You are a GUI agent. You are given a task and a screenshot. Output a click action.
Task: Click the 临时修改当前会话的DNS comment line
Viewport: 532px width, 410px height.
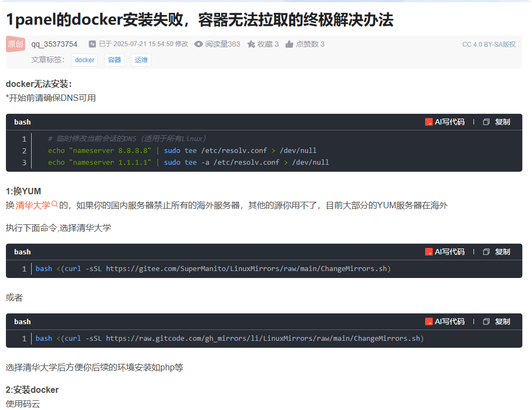(127, 138)
